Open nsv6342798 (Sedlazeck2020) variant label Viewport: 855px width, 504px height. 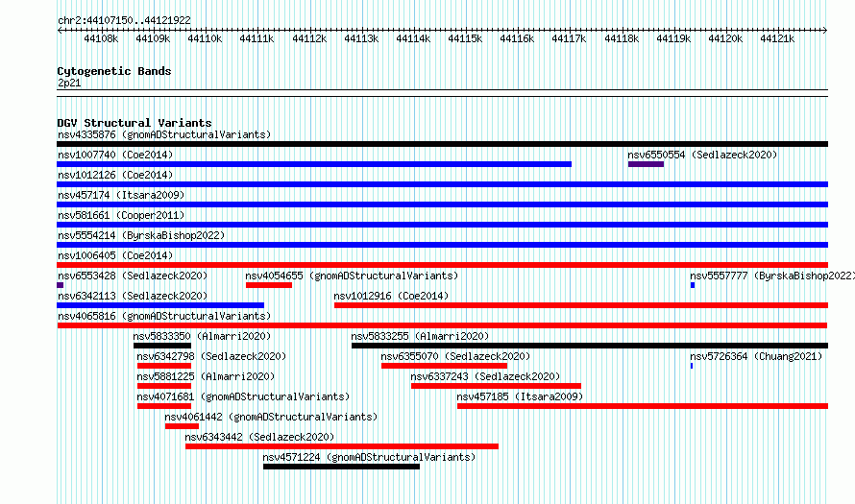pos(211,356)
